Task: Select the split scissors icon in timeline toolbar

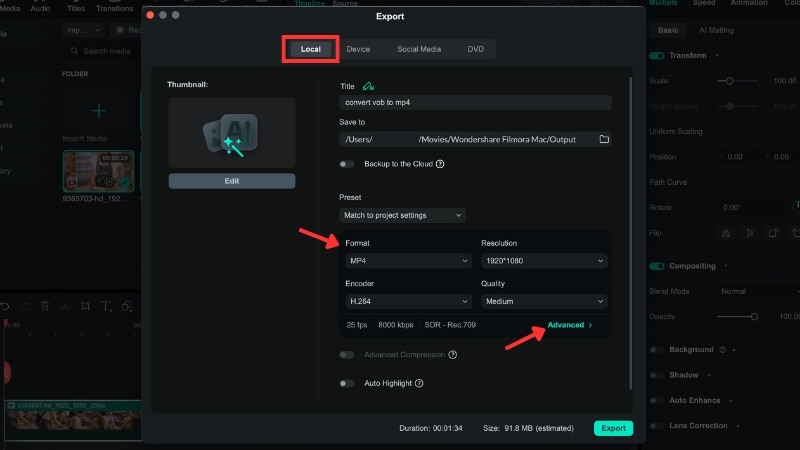Action: coord(65,306)
